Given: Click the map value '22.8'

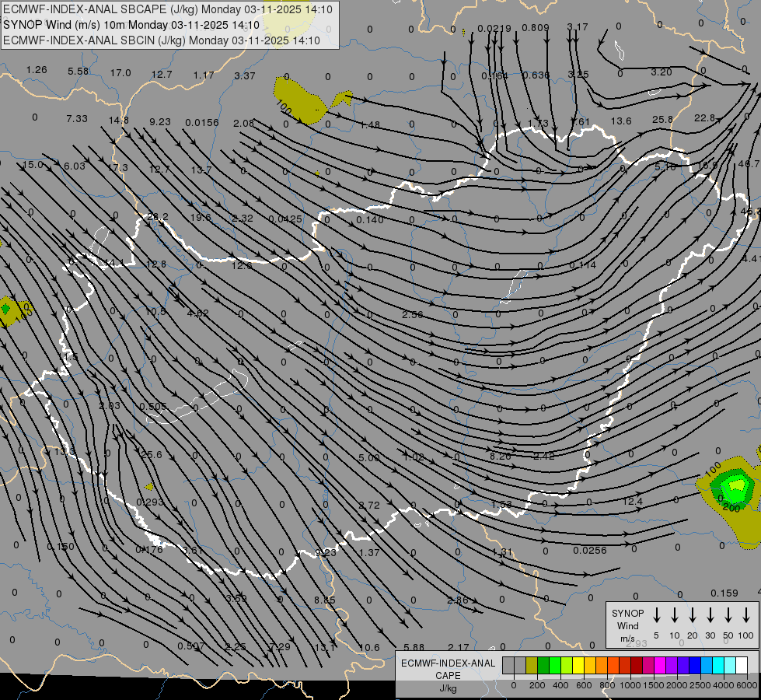Looking at the screenshot, I should (704, 118).
